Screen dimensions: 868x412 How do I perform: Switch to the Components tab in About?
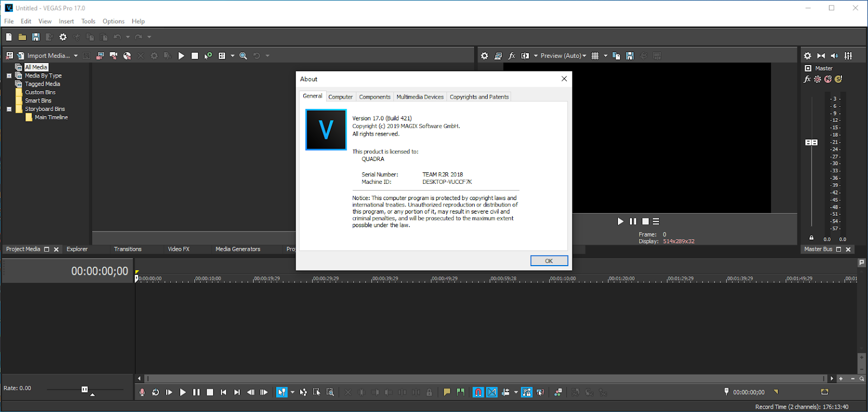375,97
